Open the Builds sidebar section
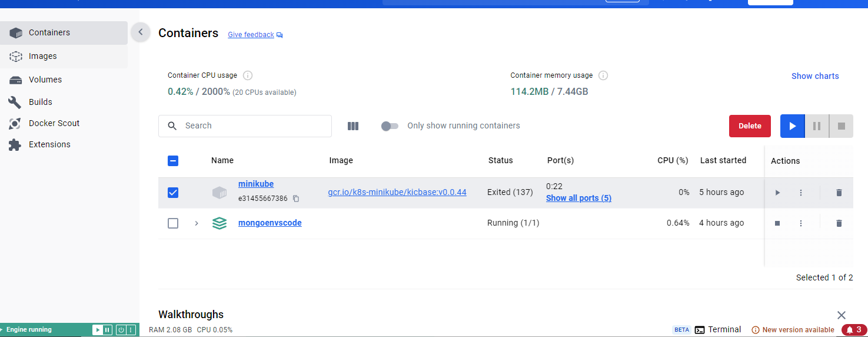 point(64,102)
